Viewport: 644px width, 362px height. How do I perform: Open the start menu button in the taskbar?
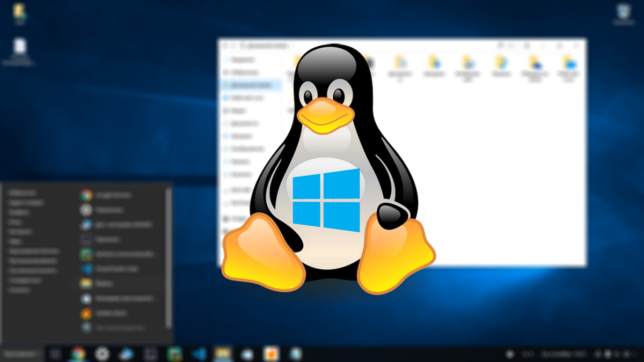point(20,354)
